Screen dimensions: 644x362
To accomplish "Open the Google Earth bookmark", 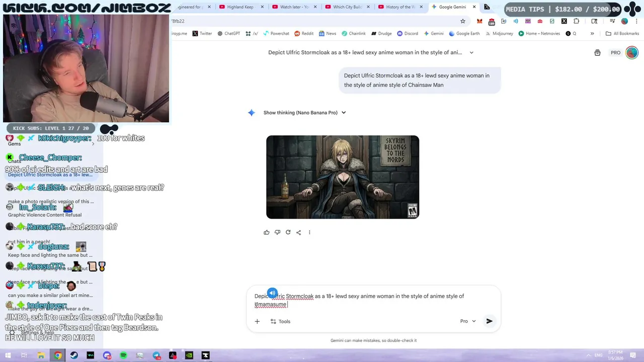I will tap(464, 34).
